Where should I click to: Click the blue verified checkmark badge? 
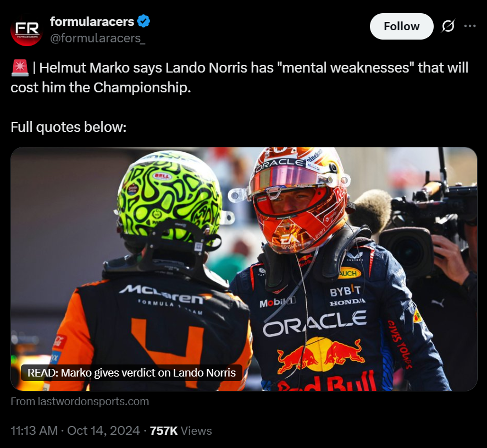tap(143, 21)
